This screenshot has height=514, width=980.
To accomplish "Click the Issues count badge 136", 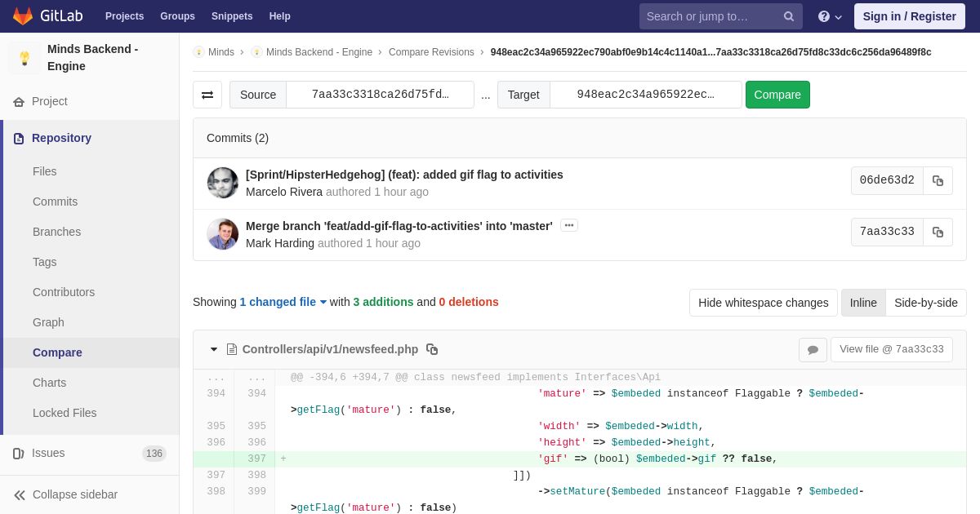I will (x=154, y=454).
